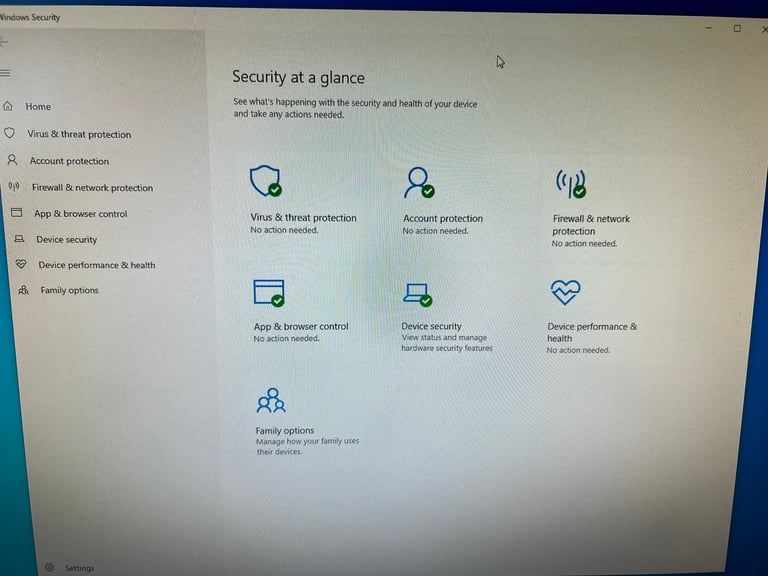Click the Home house icon in sidebar
Screen dimensions: 768x576
(x=8, y=106)
